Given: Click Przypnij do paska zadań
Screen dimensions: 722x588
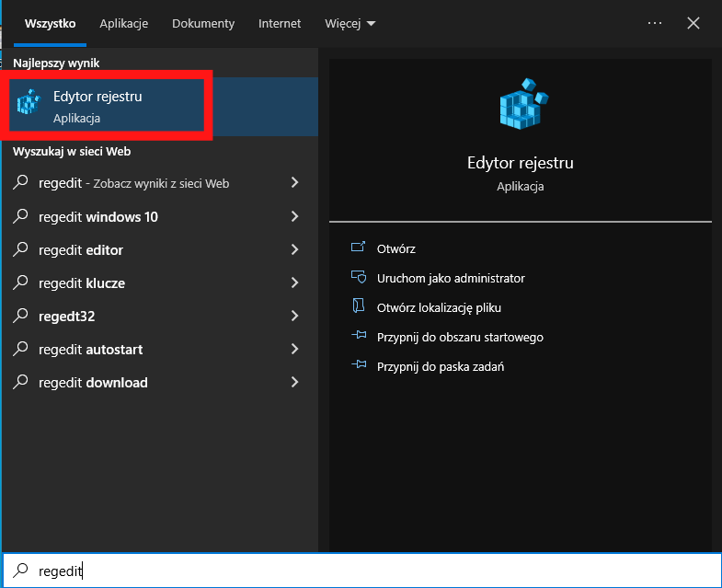Looking at the screenshot, I should coord(441,367).
